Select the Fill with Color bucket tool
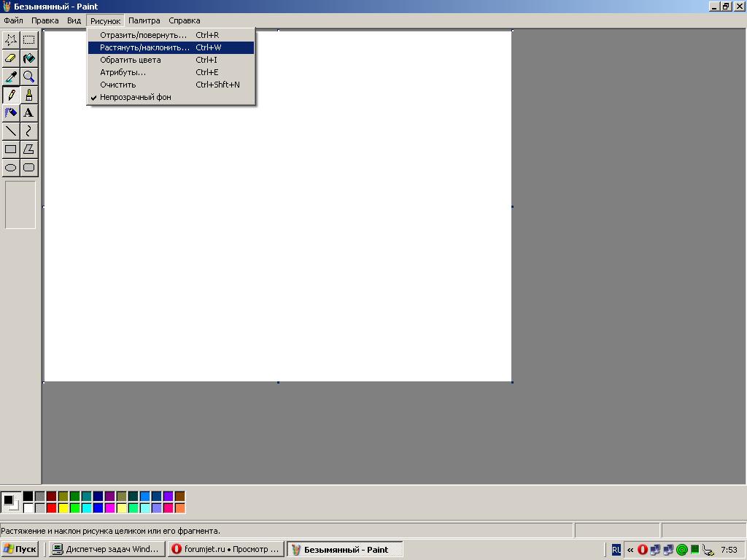 (28, 58)
